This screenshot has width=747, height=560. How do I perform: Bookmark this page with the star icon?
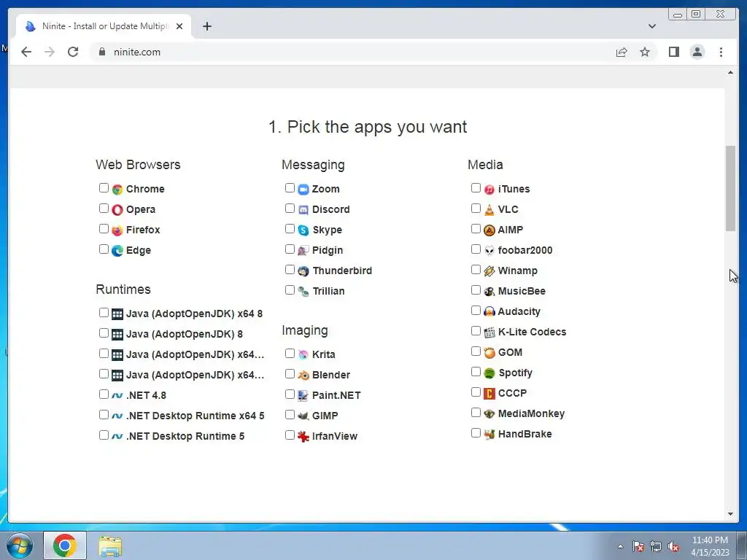[645, 52]
